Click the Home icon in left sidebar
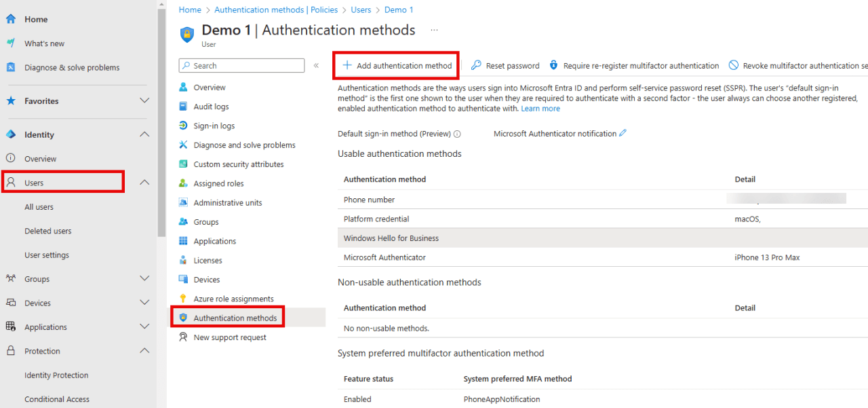This screenshot has width=868, height=408. click(11, 20)
